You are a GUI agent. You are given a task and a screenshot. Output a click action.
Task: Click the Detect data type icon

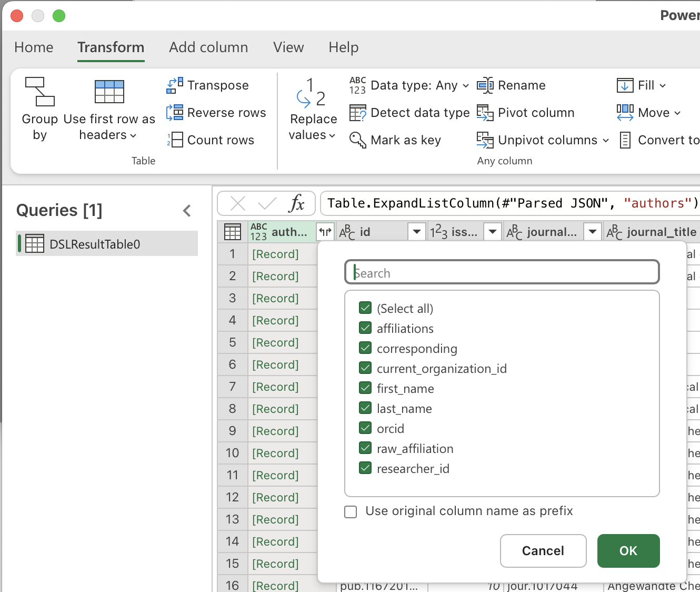pyautogui.click(x=358, y=113)
